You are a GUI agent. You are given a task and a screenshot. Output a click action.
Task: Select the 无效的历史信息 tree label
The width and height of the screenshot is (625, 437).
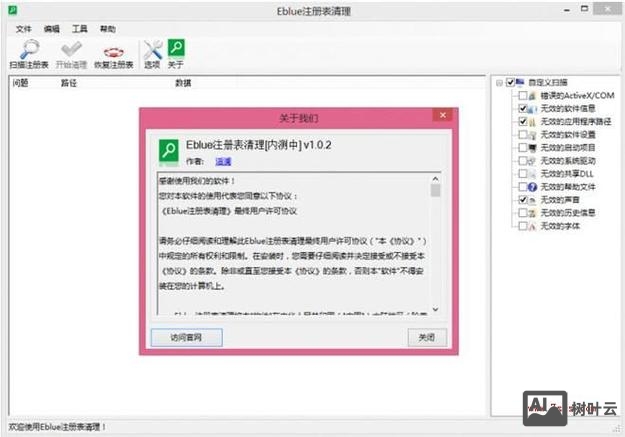tap(568, 213)
